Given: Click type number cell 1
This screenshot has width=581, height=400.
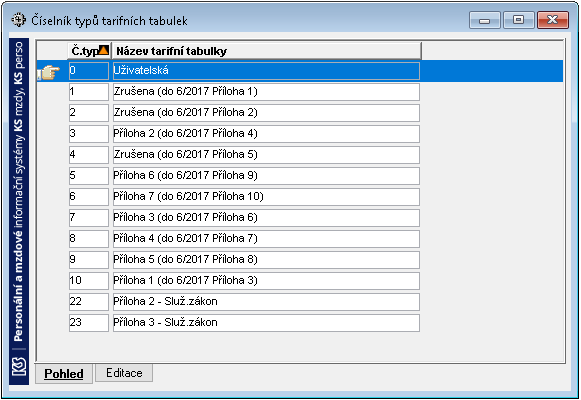Looking at the screenshot, I should pos(89,92).
